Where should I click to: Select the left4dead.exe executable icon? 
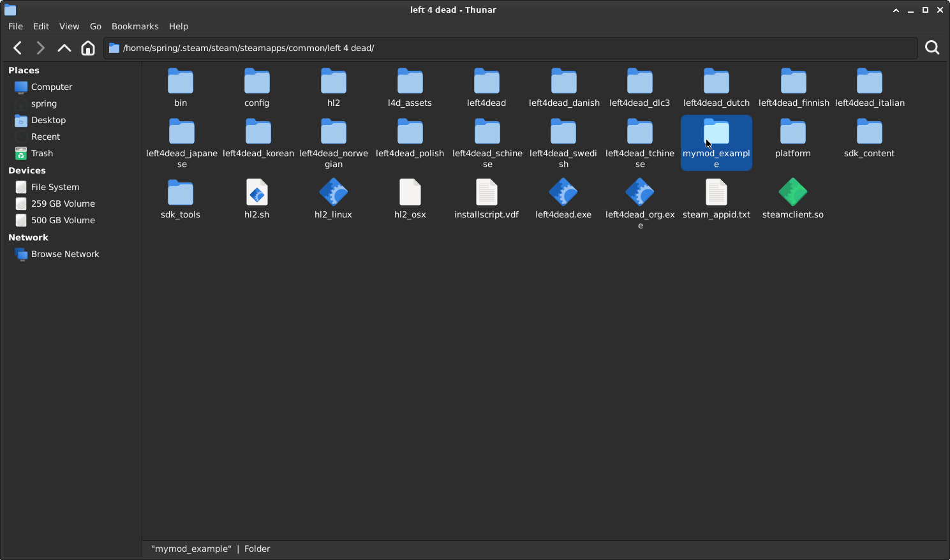point(563,193)
